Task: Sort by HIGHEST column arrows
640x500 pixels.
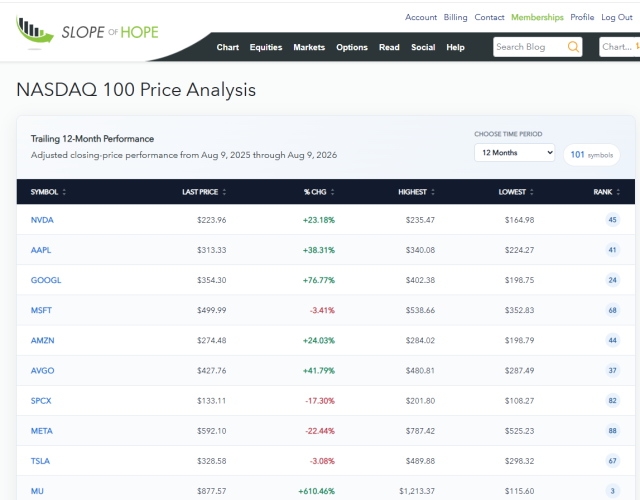Action: [x=433, y=192]
